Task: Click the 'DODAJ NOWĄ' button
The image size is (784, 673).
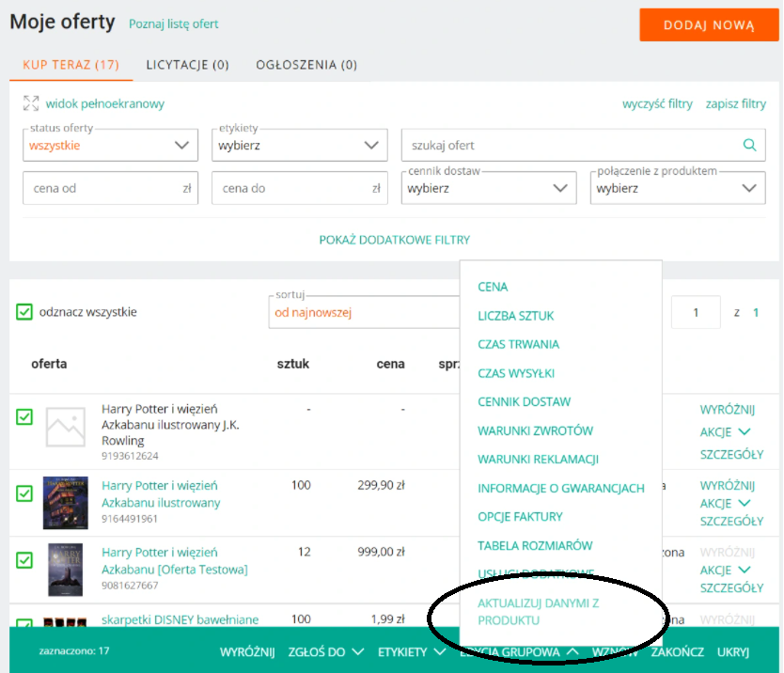Action: (709, 25)
